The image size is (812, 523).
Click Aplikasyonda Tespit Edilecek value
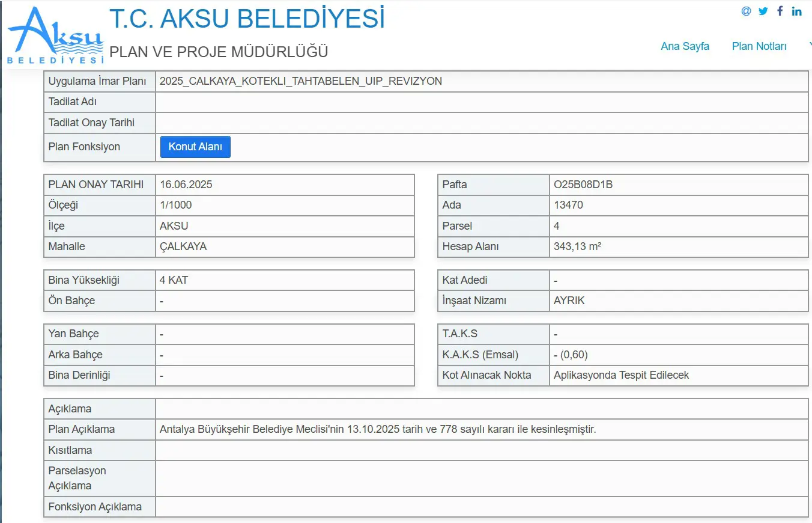point(621,375)
